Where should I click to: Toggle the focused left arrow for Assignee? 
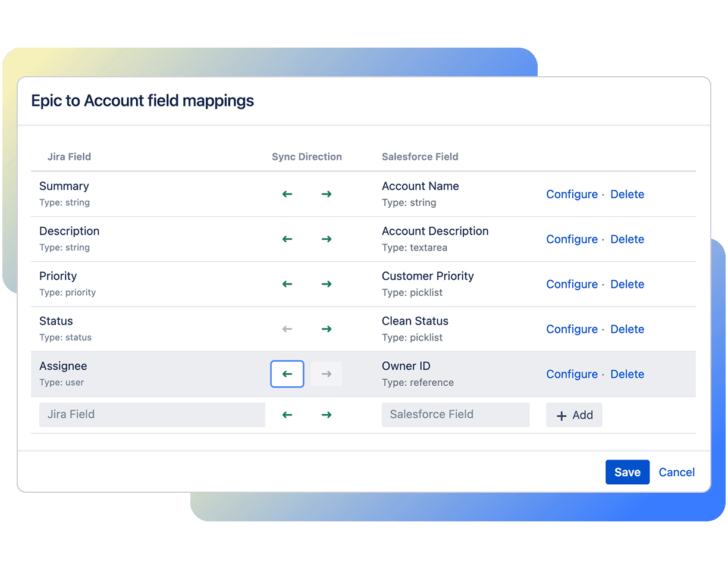287,374
